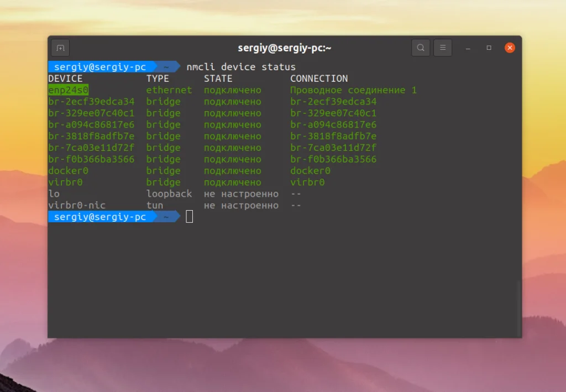Open the terminal hamburger menu

(x=443, y=48)
